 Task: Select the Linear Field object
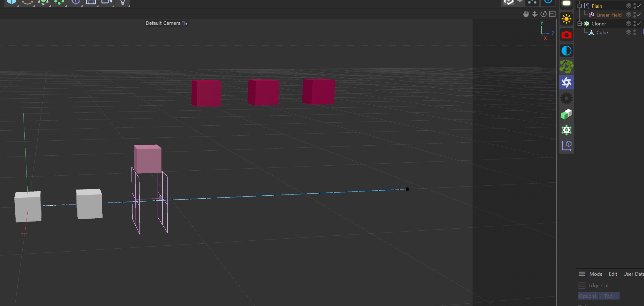[x=609, y=15]
